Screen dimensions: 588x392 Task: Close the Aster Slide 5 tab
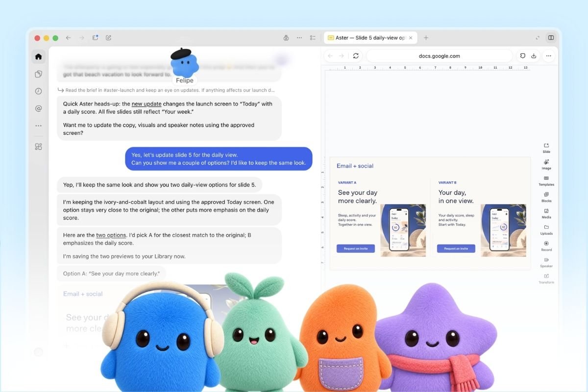click(x=411, y=38)
